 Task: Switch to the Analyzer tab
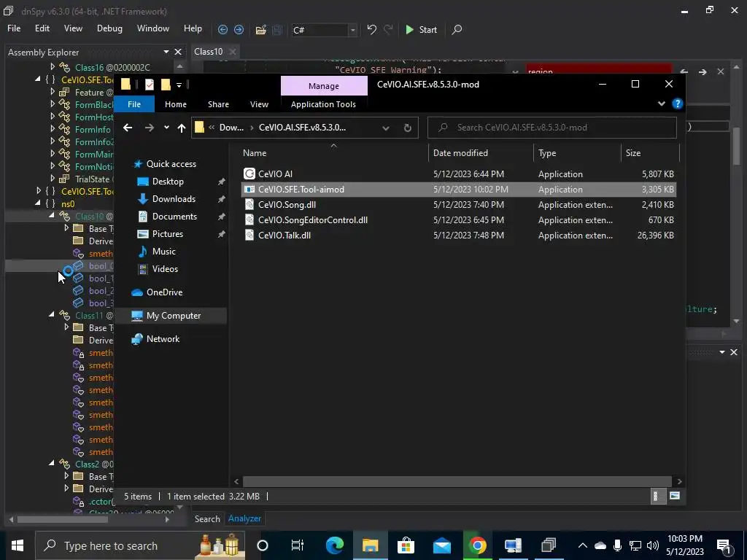pyautogui.click(x=244, y=518)
